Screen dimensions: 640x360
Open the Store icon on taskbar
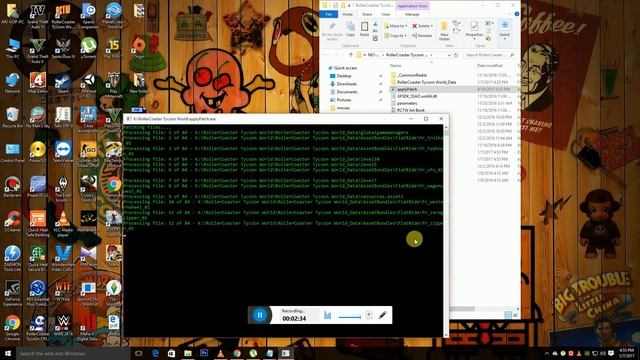(171, 353)
